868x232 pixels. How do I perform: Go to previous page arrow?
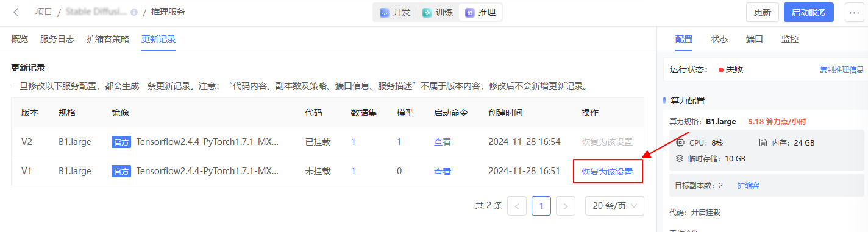click(x=517, y=206)
